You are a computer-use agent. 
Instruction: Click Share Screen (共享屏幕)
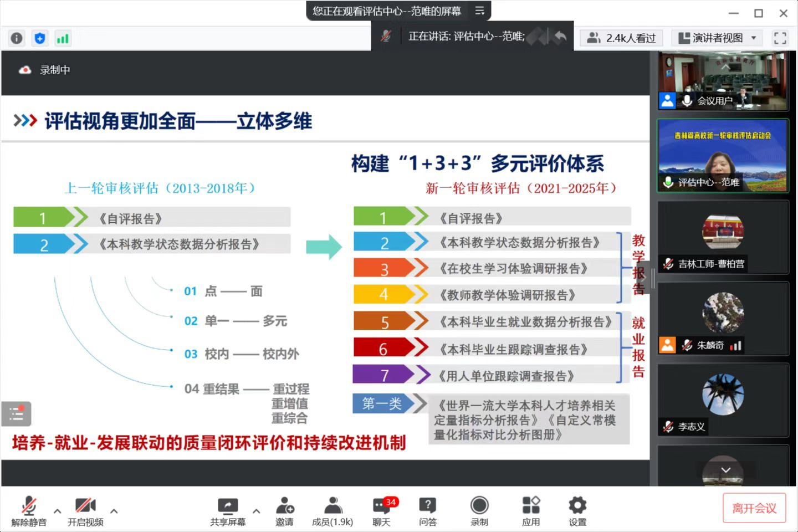coord(227,511)
